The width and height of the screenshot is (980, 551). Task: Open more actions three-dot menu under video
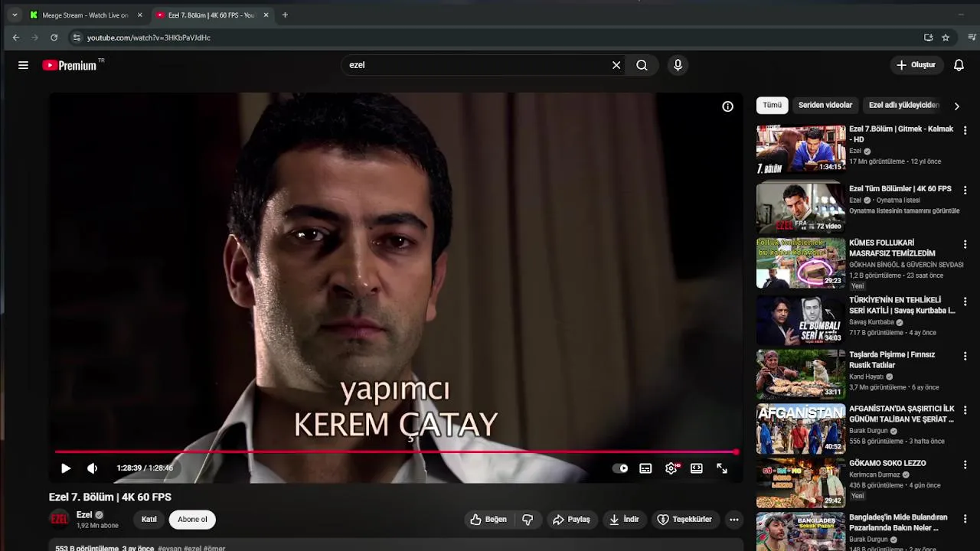coord(733,520)
